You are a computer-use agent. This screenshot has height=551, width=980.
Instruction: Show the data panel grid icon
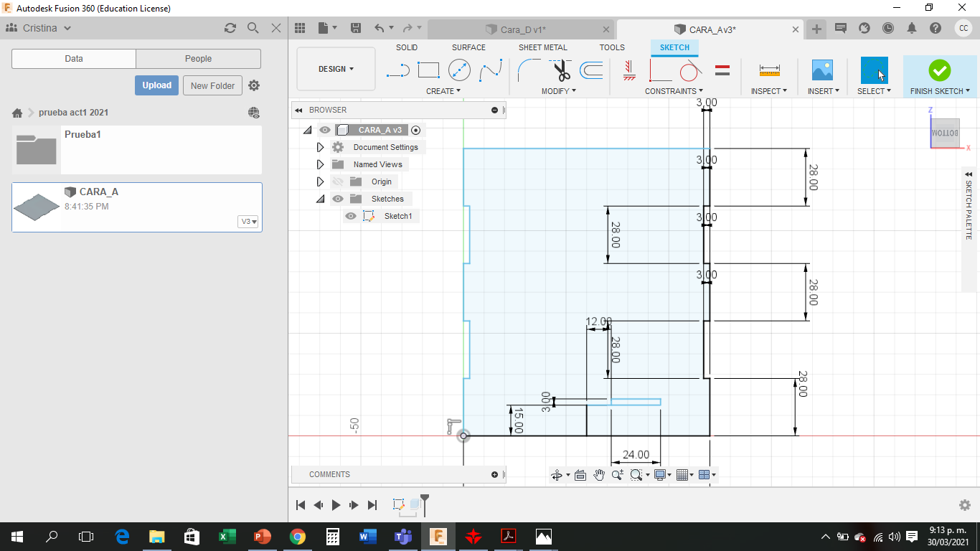pyautogui.click(x=300, y=28)
